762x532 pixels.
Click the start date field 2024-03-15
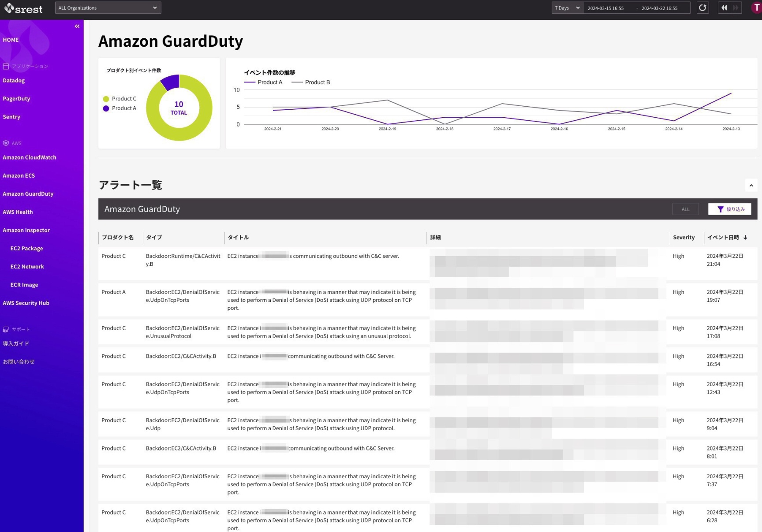[x=605, y=8]
